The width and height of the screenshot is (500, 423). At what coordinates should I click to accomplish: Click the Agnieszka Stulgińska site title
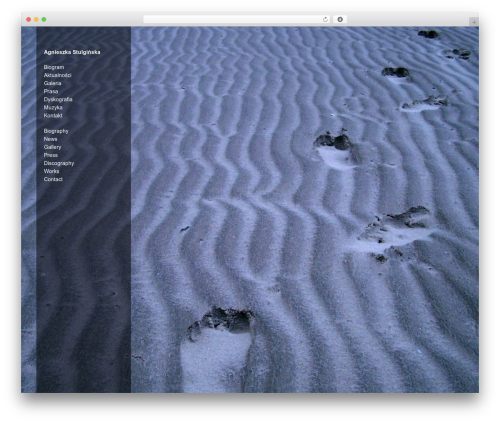[72, 52]
